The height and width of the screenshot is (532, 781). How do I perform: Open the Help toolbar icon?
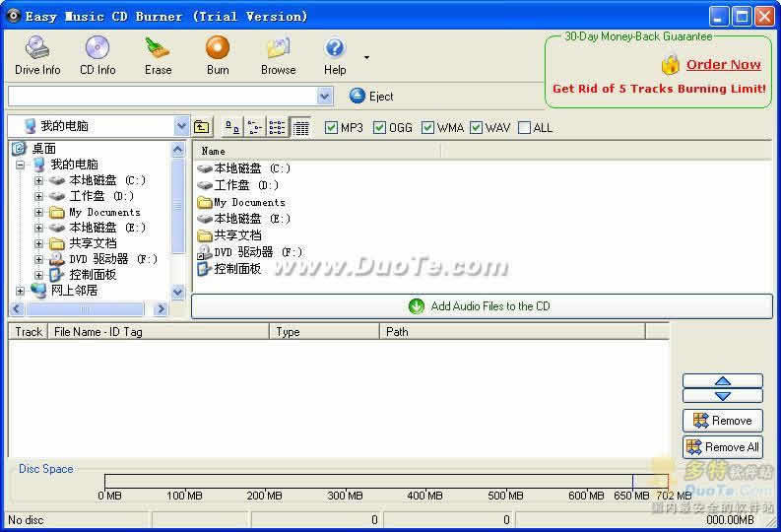pyautogui.click(x=335, y=55)
